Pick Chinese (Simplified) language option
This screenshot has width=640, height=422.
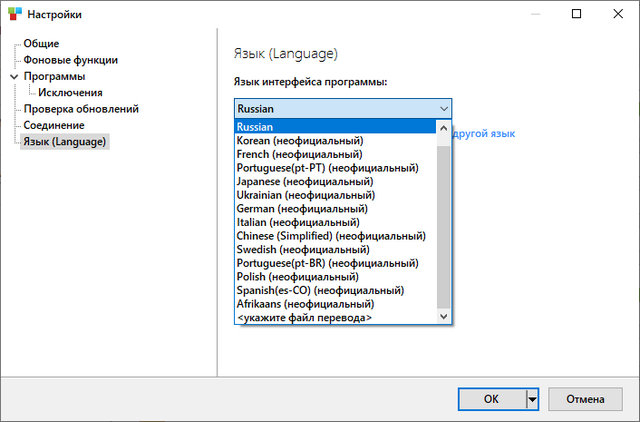330,236
